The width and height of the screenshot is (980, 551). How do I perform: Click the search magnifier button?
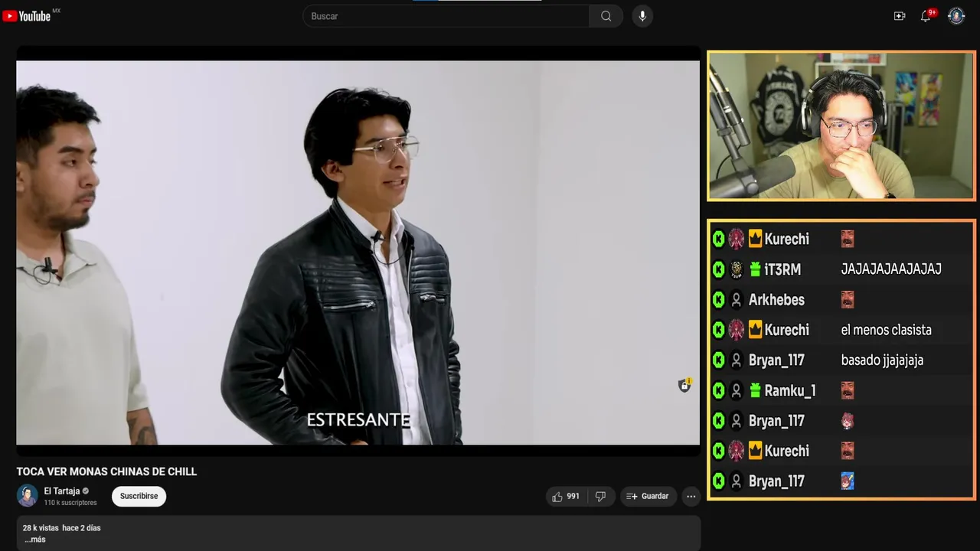click(606, 16)
